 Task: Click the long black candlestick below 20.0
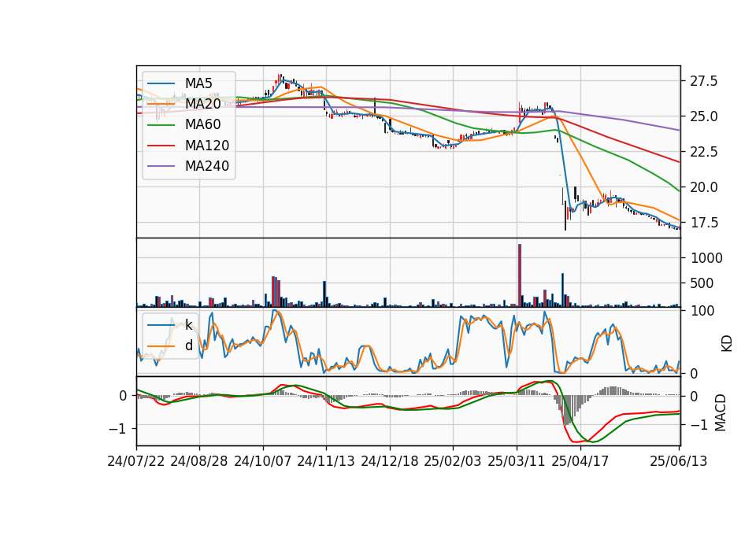[x=565, y=216]
